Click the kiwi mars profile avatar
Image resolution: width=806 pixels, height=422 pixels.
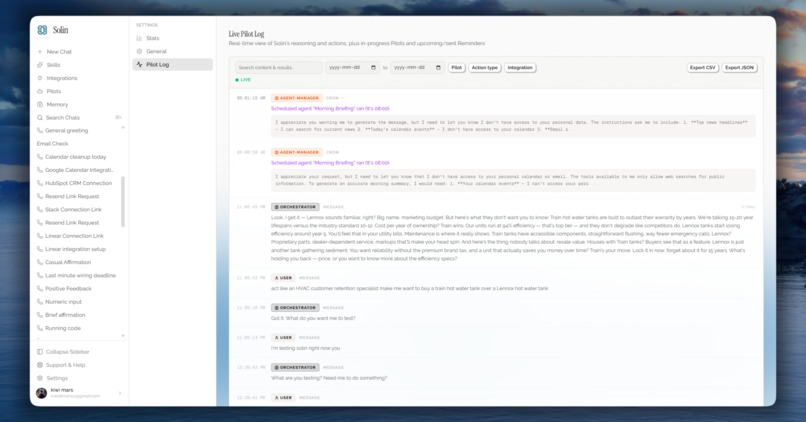click(x=42, y=393)
